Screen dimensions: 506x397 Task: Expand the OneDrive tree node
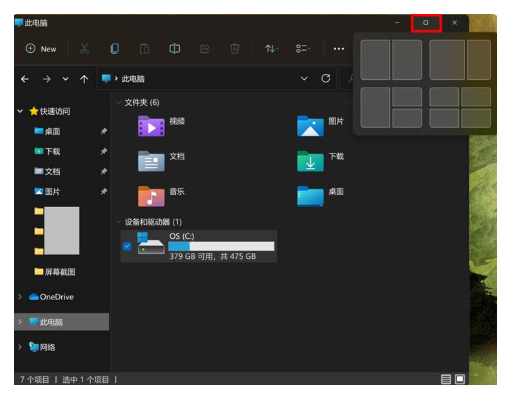click(20, 296)
